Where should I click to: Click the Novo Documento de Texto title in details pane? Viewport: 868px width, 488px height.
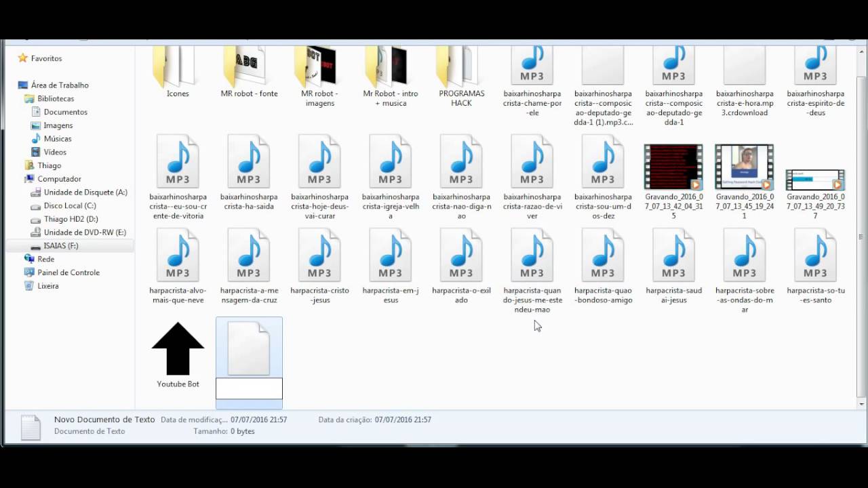104,420
